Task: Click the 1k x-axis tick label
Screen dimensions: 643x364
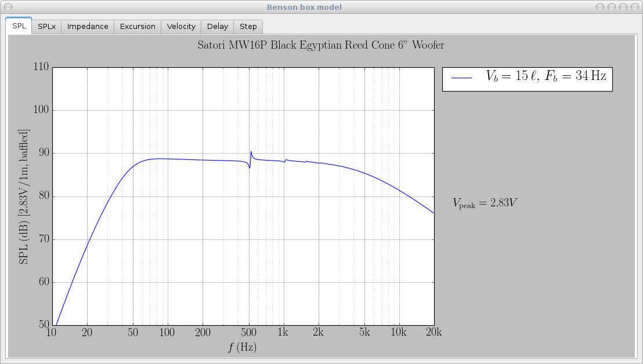Action: [x=283, y=332]
